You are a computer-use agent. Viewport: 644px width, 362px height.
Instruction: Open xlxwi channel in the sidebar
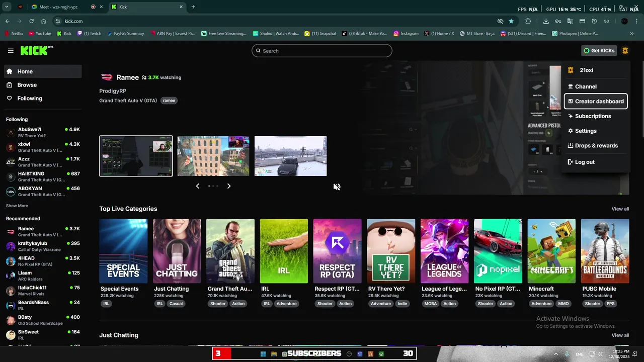[x=43, y=147]
